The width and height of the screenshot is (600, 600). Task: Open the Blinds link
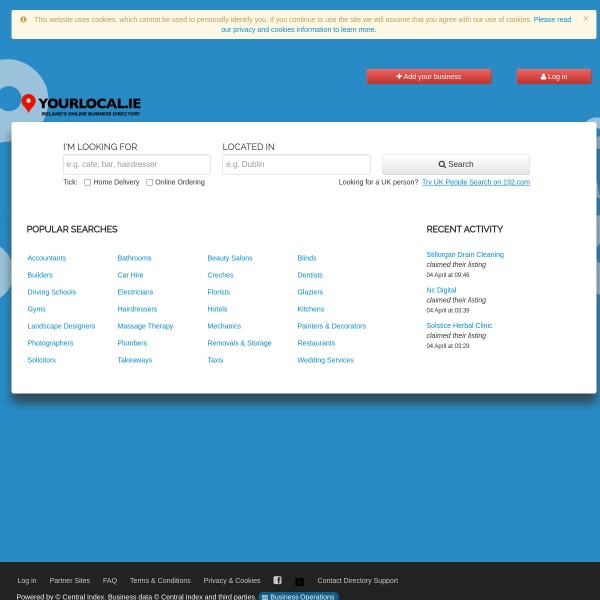pyautogui.click(x=307, y=258)
